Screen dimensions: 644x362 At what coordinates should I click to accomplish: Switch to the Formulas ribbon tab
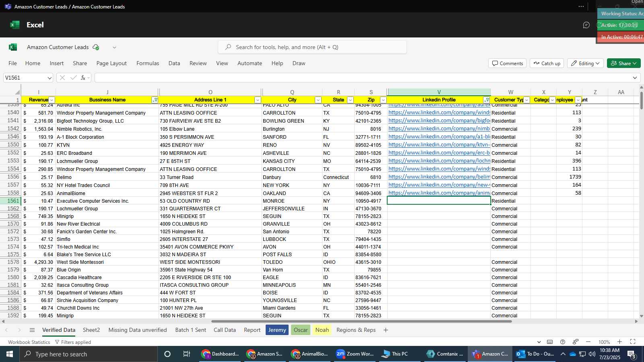148,63
